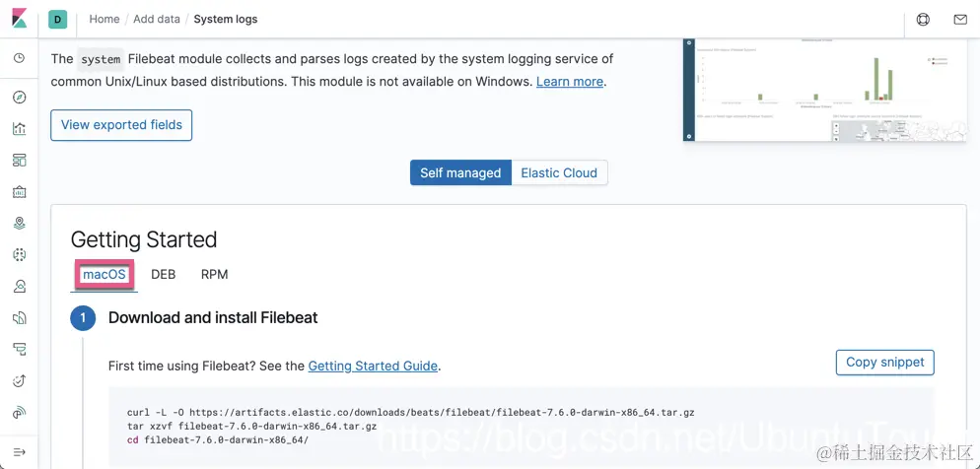Open the APM icon in sidebar
This screenshot has height=469, width=980.
(x=20, y=349)
